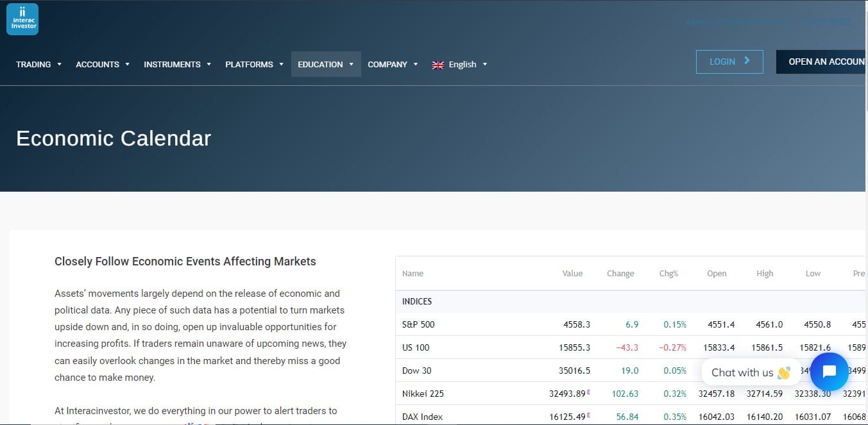The image size is (868, 425).
Task: Select the S&P 500 row
Action: (631, 324)
